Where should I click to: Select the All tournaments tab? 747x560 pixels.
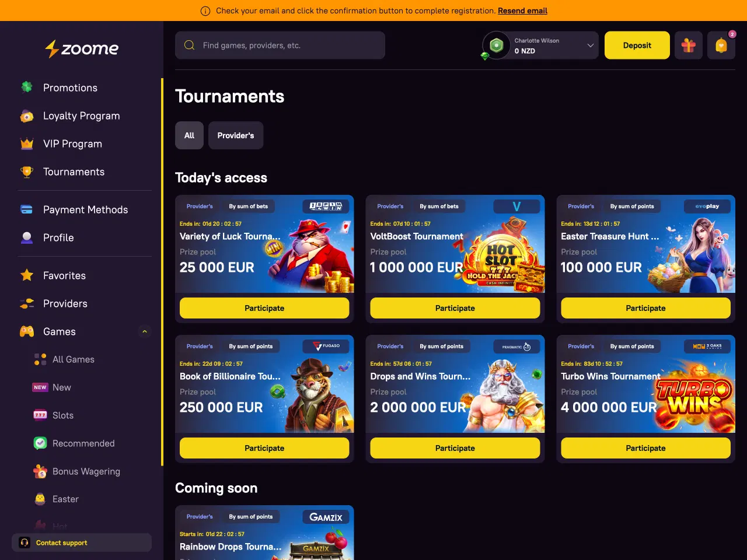189,135
